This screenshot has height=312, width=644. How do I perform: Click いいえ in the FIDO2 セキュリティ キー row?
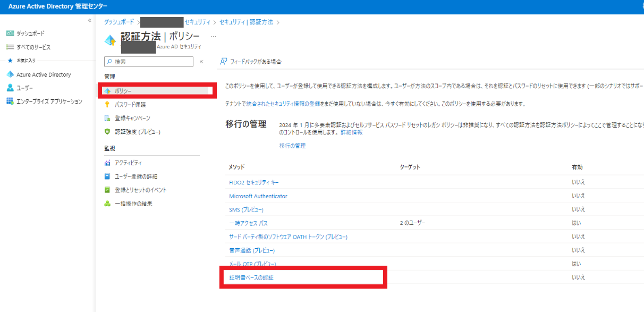click(x=578, y=182)
